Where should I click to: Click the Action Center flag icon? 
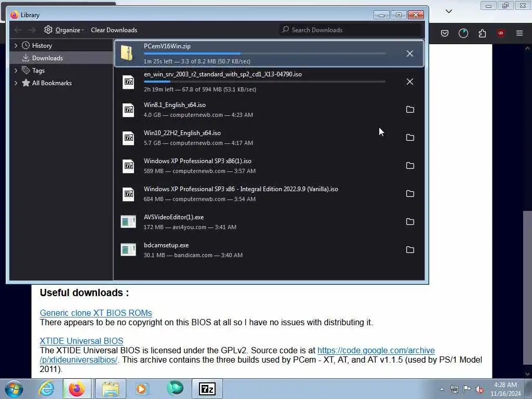coord(467,389)
